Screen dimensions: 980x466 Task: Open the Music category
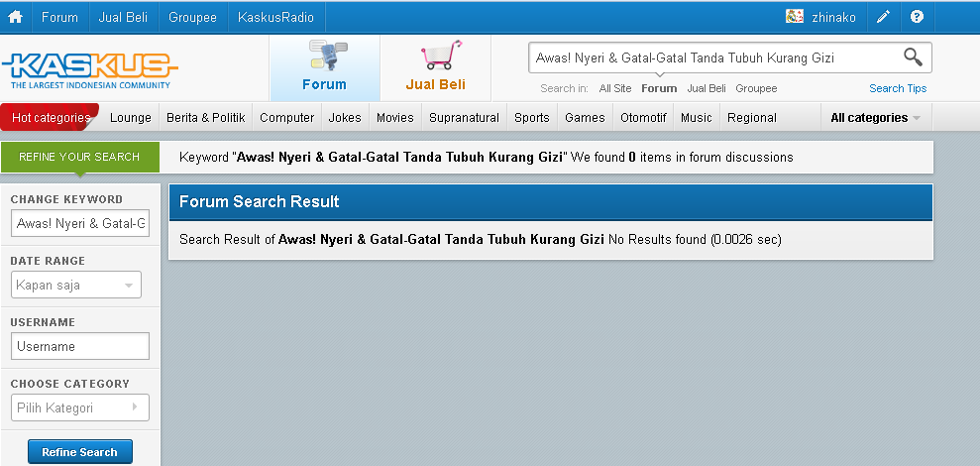pyautogui.click(x=697, y=118)
